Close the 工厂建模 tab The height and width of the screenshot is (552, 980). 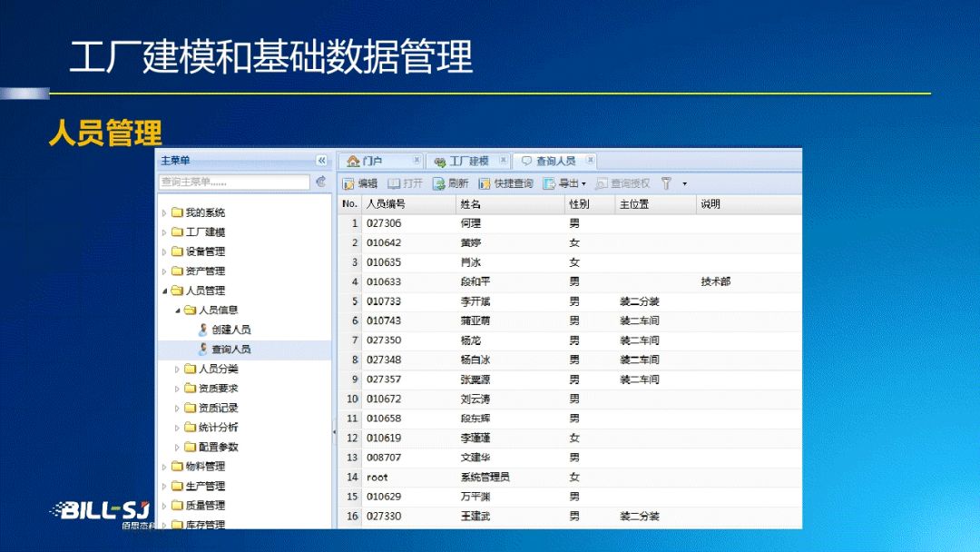503,160
